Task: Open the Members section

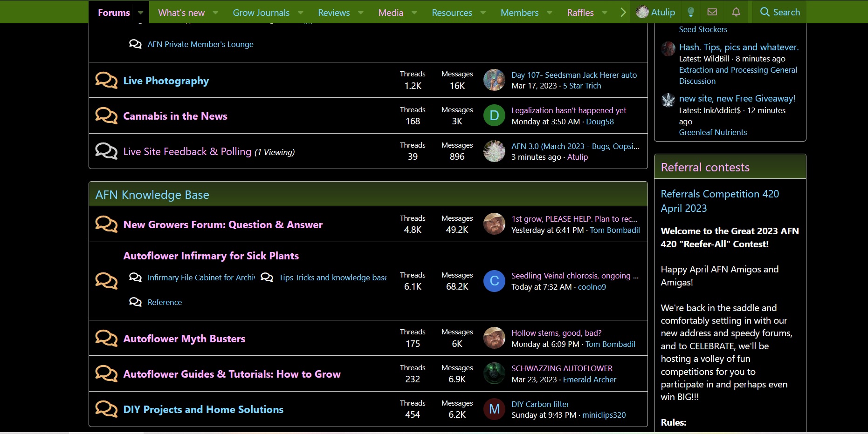Action: 519,13
